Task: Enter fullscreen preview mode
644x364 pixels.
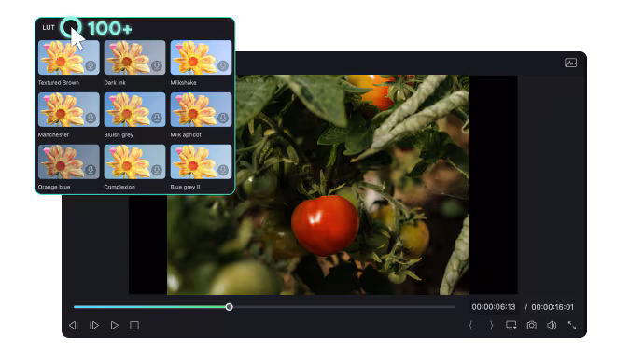Action: click(572, 326)
